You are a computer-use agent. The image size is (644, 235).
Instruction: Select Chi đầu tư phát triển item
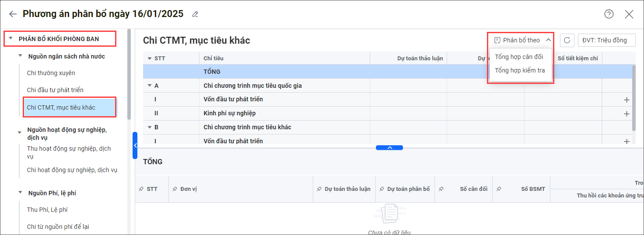pyautogui.click(x=55, y=90)
